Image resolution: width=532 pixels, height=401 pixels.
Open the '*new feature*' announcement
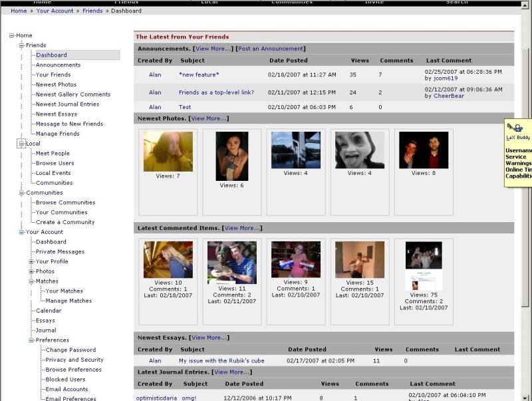[x=199, y=74]
